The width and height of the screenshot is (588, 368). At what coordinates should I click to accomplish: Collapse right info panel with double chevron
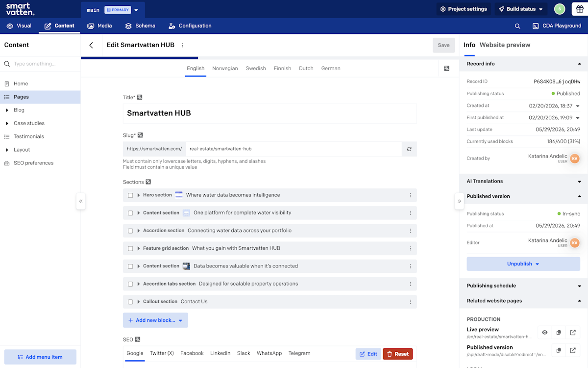pyautogui.click(x=459, y=201)
